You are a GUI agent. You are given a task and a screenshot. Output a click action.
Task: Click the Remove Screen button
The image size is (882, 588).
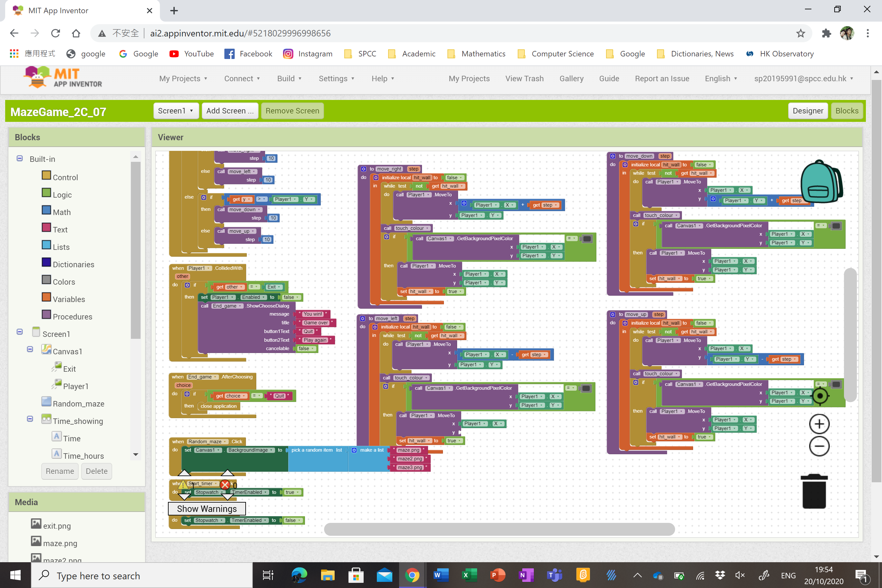coord(292,110)
